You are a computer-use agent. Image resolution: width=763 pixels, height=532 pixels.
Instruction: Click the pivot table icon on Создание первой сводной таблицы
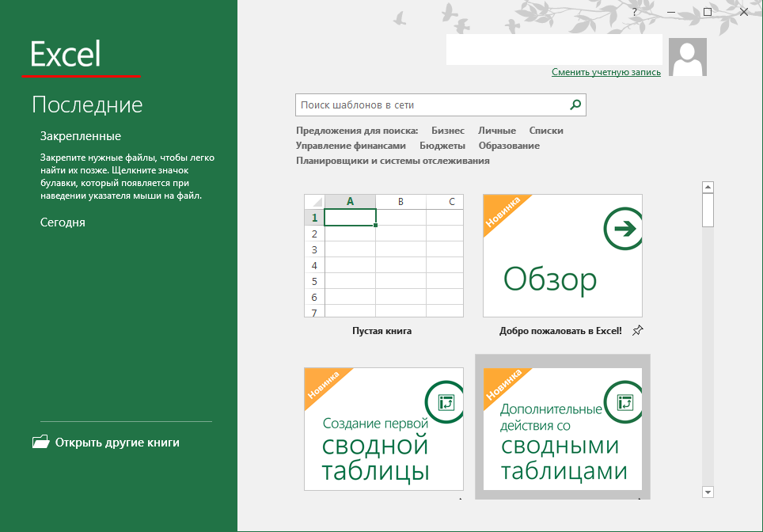pyautogui.click(x=444, y=402)
